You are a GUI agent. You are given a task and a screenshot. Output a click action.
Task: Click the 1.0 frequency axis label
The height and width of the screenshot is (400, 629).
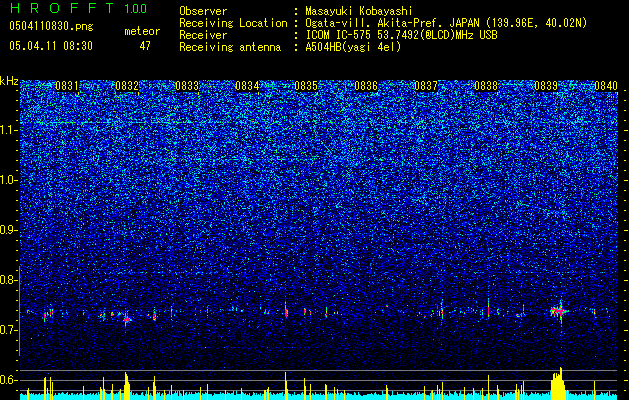[x=9, y=180]
